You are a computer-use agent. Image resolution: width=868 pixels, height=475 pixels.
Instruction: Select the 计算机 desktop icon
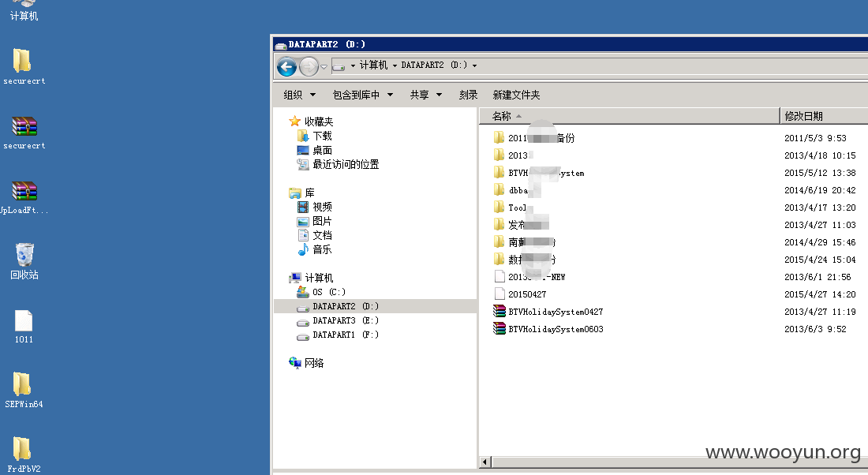24,11
